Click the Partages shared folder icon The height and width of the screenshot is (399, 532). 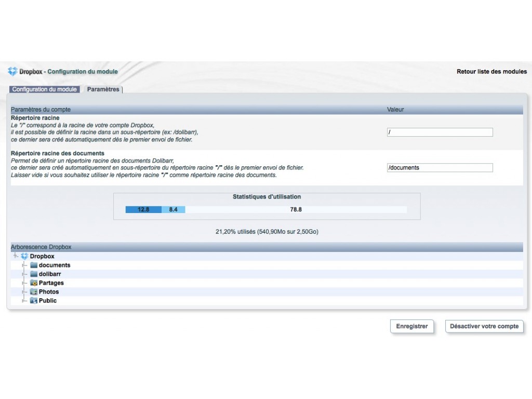pos(34,283)
